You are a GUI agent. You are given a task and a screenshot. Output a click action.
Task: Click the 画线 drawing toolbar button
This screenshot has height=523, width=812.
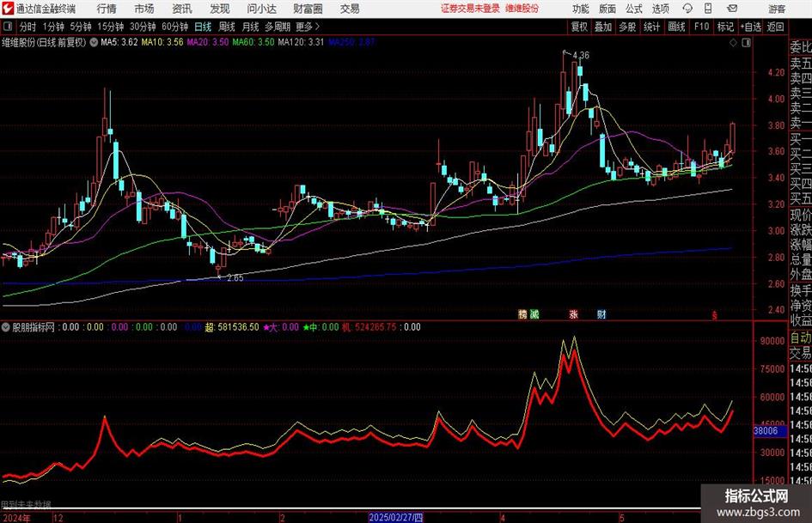676,27
